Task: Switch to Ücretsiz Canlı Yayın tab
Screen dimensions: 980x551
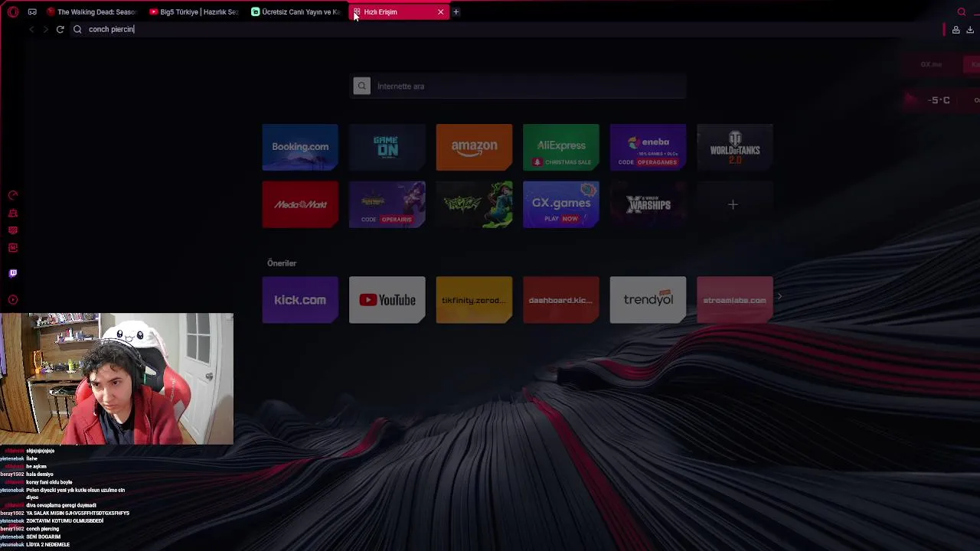Action: pyautogui.click(x=296, y=11)
